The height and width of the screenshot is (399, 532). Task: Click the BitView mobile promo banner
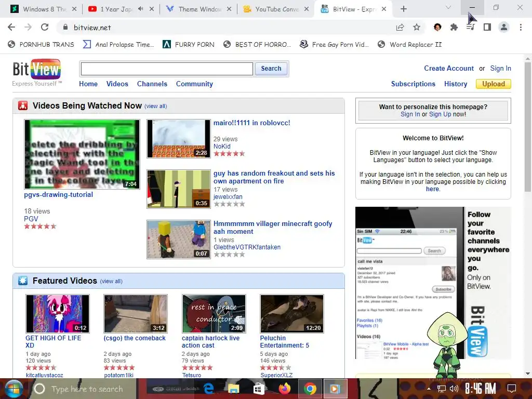433,283
